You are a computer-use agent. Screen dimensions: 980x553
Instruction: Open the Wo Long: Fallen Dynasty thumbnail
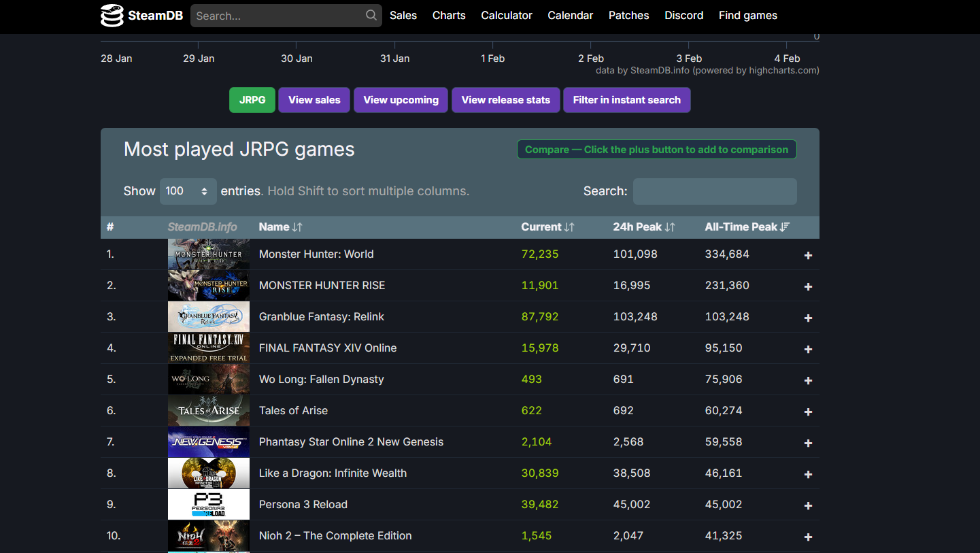(209, 380)
